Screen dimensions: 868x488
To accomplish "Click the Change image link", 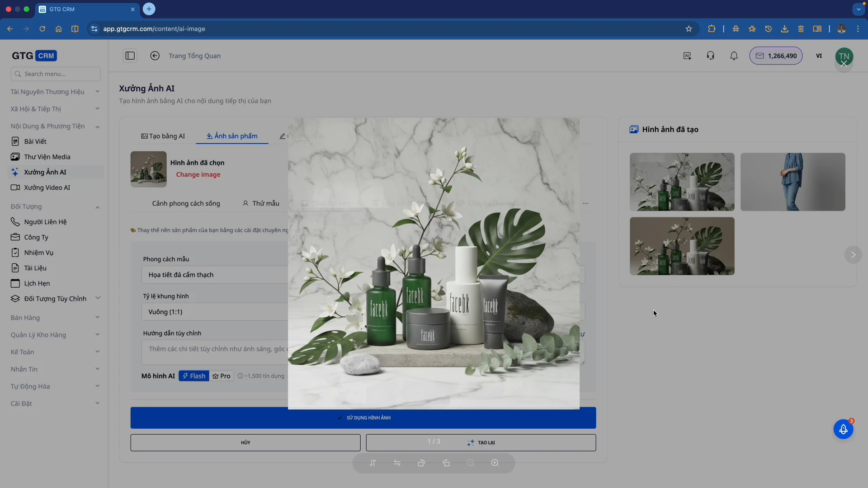I will [198, 175].
